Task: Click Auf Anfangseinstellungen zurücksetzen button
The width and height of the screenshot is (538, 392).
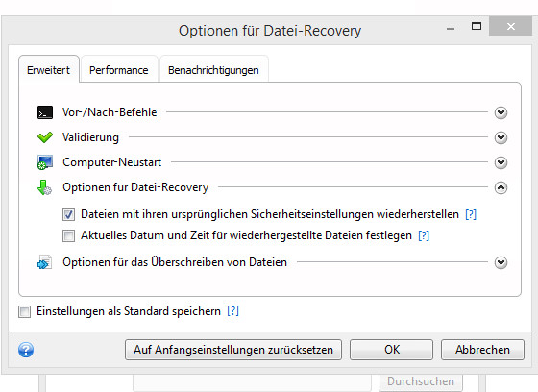Action: (x=233, y=350)
